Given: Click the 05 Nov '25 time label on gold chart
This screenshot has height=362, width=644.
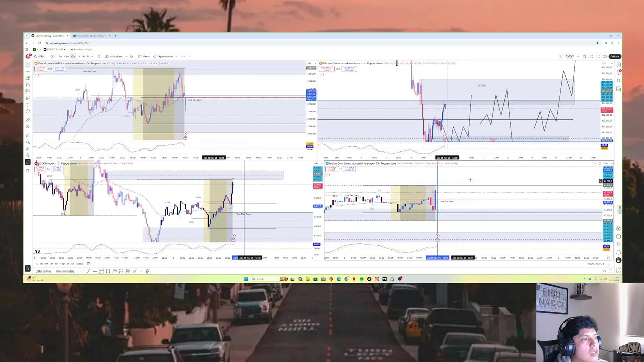Looking at the screenshot, I should [x=214, y=158].
